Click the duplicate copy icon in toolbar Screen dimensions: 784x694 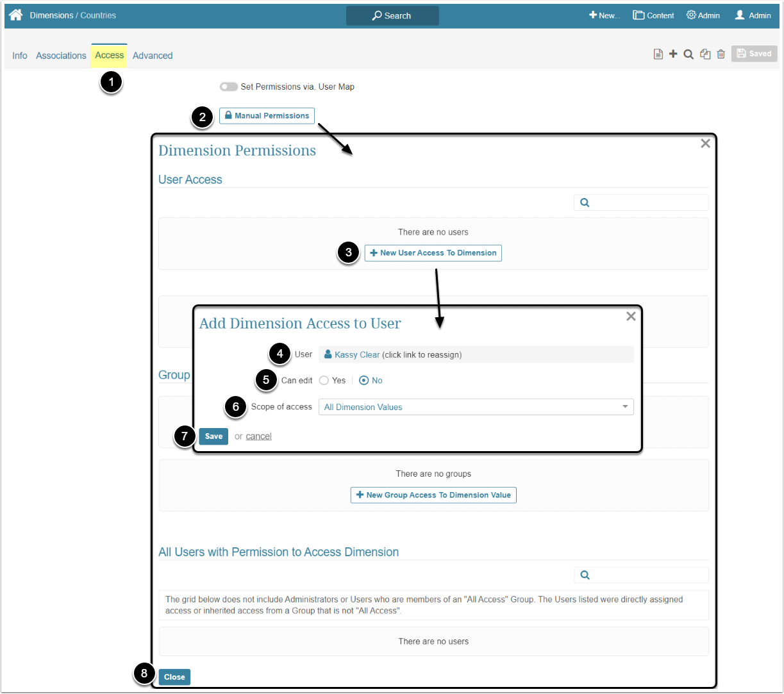pyautogui.click(x=705, y=54)
